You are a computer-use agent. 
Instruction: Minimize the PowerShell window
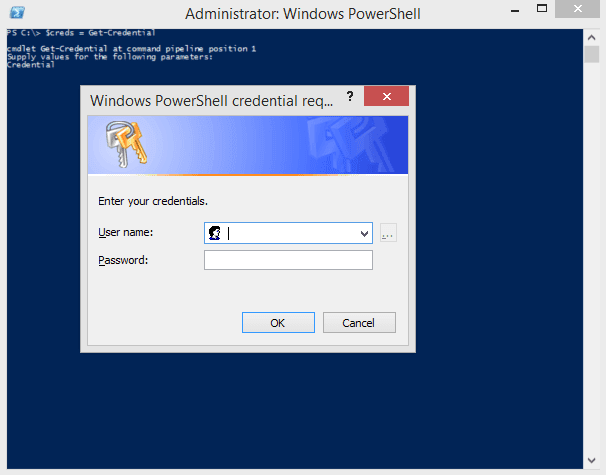point(515,11)
